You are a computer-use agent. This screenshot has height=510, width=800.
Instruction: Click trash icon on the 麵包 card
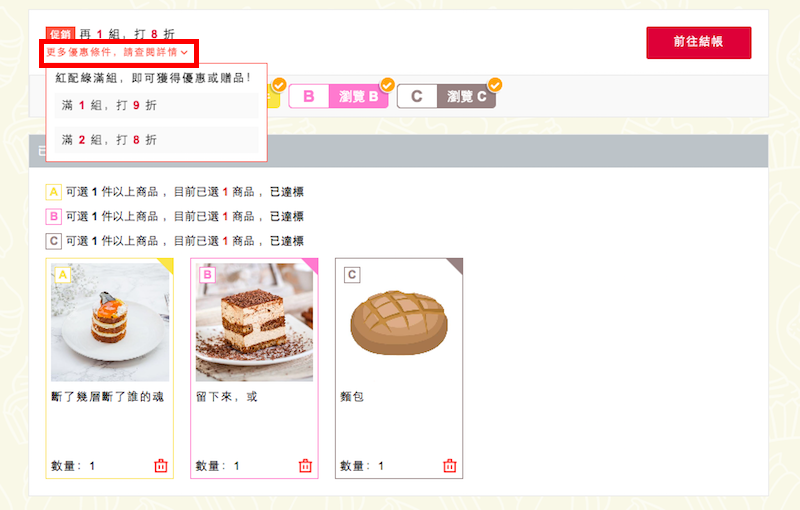[449, 466]
